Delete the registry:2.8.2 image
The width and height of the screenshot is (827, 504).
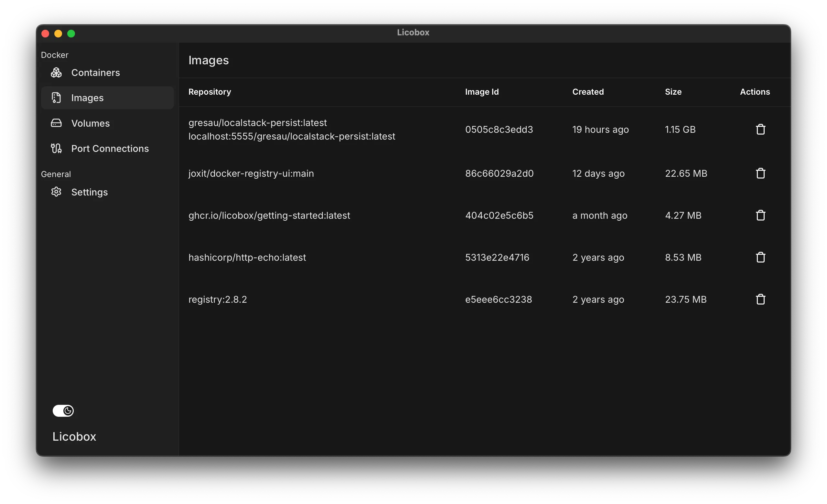point(760,299)
